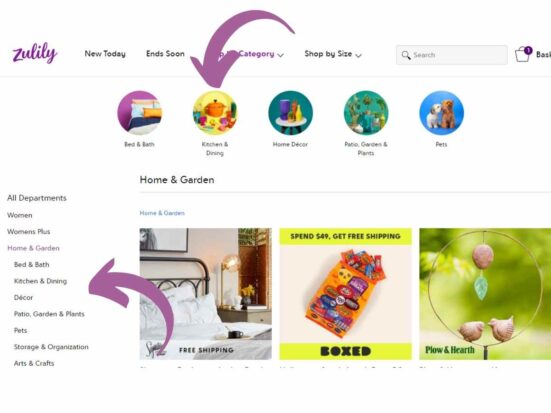The height and width of the screenshot is (413, 551).
Task: Click in the Search input field
Action: (452, 55)
